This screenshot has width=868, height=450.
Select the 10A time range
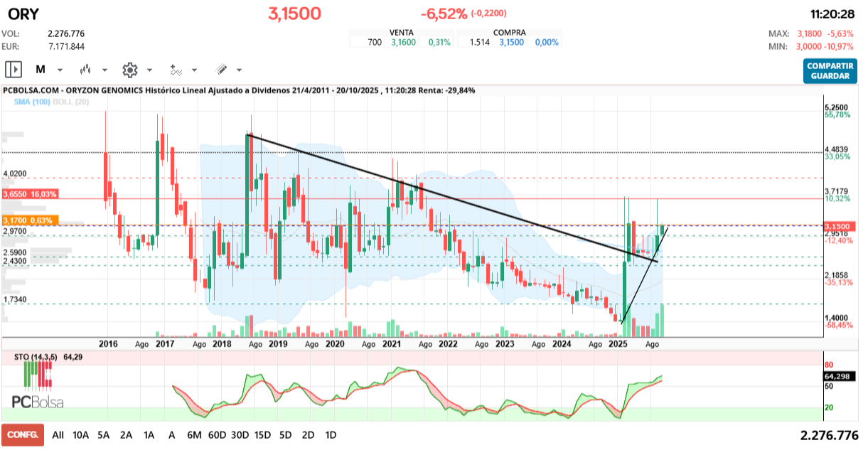click(81, 434)
